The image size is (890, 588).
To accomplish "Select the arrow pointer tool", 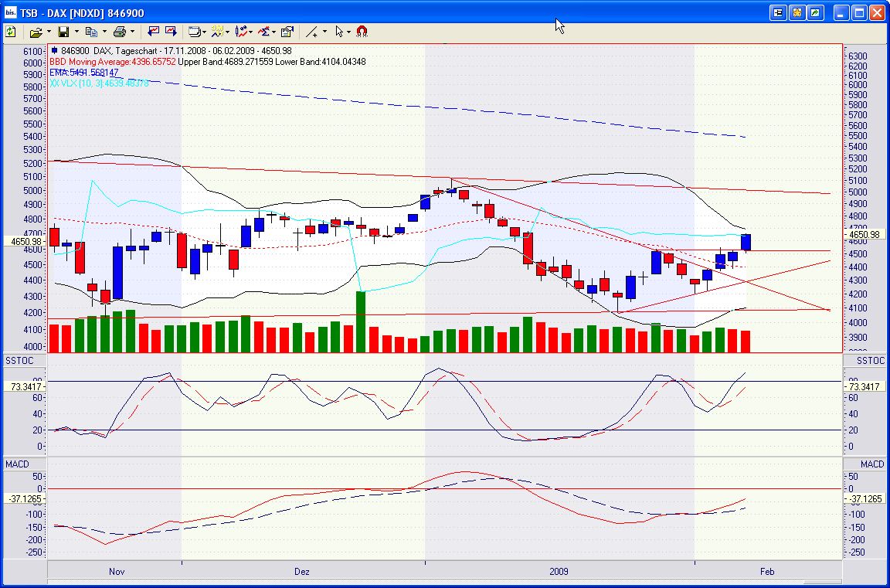I will [339, 32].
